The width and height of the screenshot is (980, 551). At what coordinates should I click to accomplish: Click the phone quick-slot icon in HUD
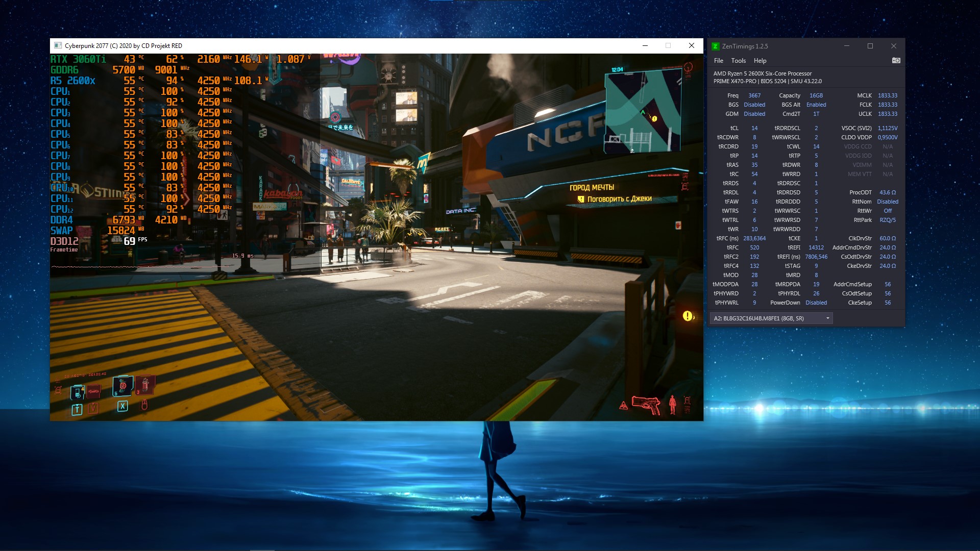pyautogui.click(x=78, y=392)
